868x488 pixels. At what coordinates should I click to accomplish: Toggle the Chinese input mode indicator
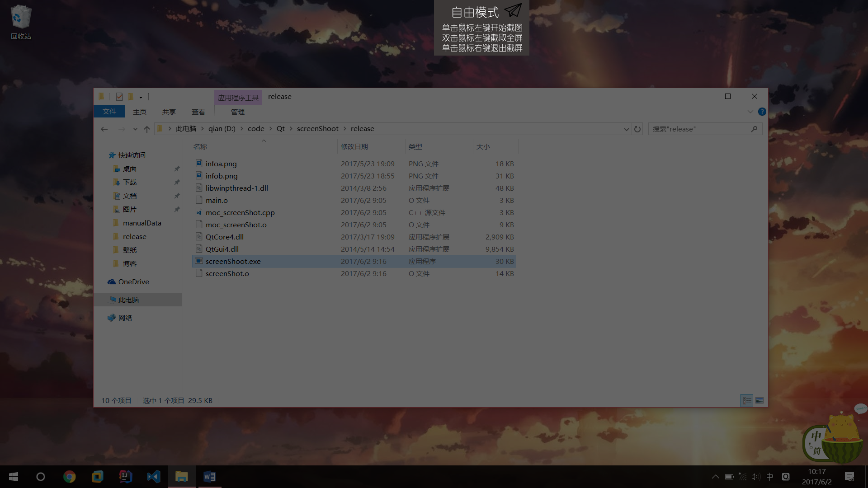coord(770,477)
